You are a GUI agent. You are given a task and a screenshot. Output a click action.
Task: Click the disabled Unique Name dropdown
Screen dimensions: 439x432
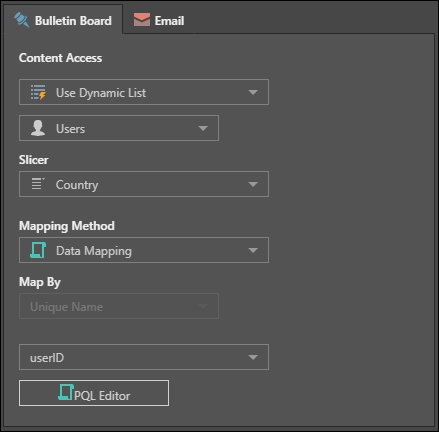tap(119, 306)
